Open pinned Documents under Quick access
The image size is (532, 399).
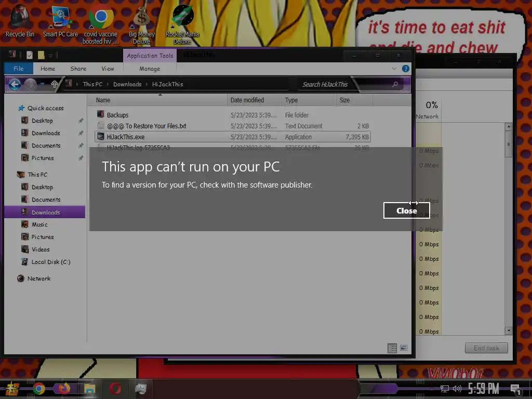pos(46,145)
